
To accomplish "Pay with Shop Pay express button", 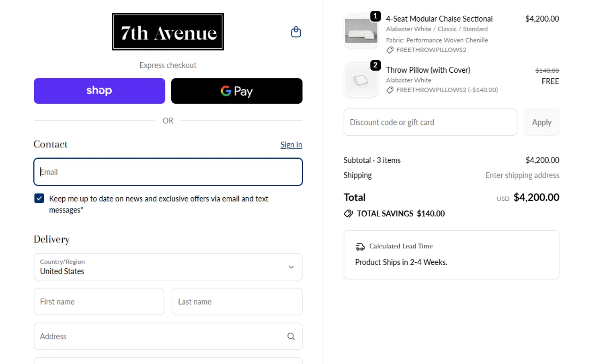I will coord(99,91).
